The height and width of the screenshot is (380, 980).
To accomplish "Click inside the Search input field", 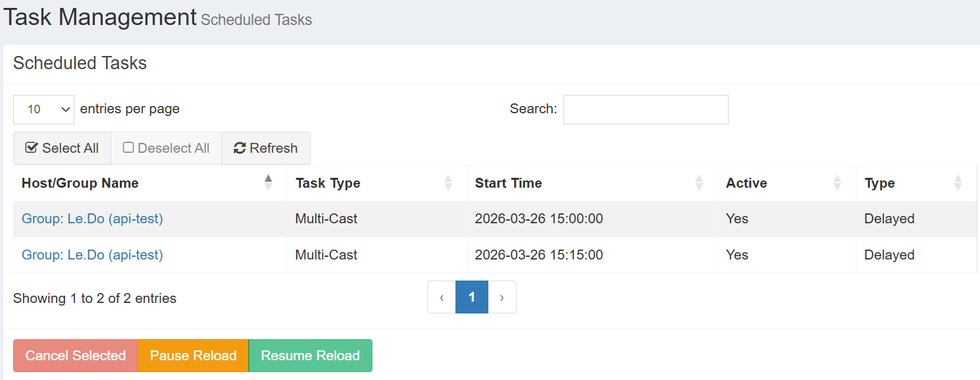I will [x=645, y=109].
